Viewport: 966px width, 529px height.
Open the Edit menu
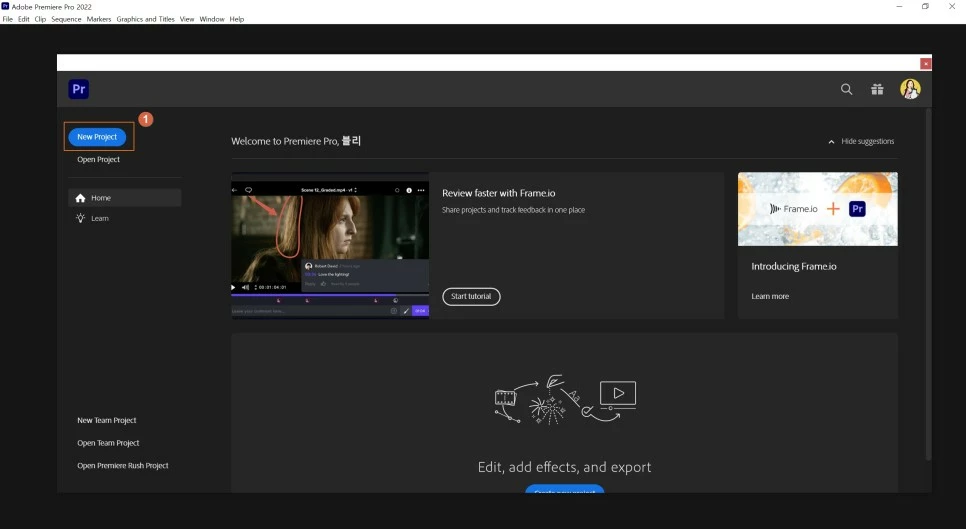(x=23, y=19)
